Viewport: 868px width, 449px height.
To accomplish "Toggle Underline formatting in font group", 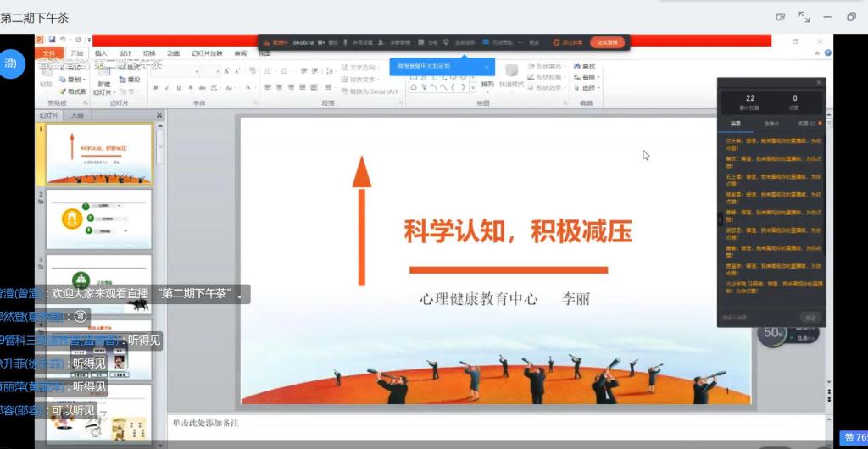I will [178, 87].
